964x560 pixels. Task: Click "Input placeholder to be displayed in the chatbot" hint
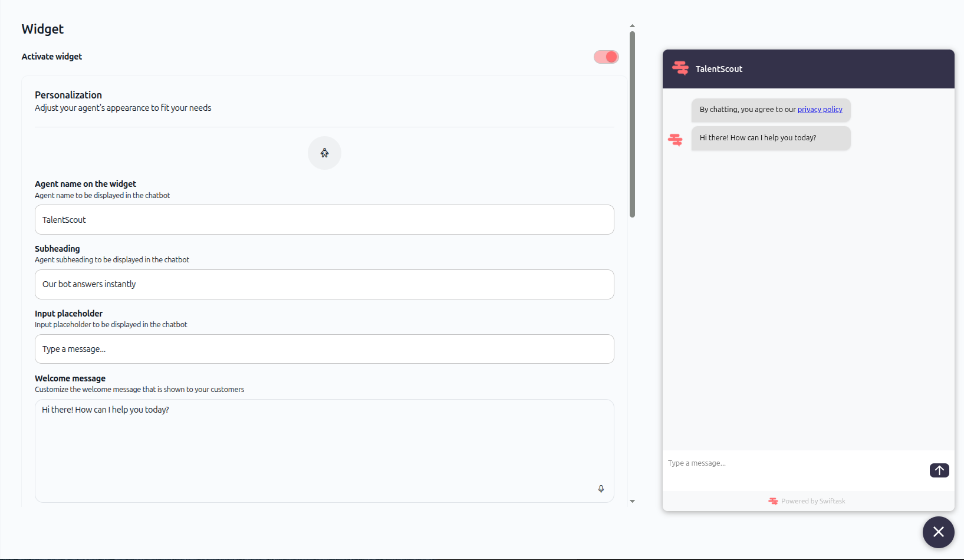[111, 325]
